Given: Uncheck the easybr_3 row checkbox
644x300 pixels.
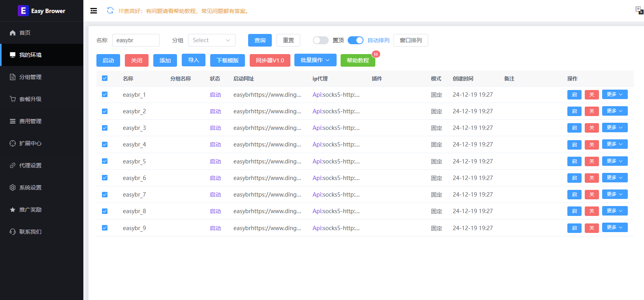Looking at the screenshot, I should click(x=105, y=128).
